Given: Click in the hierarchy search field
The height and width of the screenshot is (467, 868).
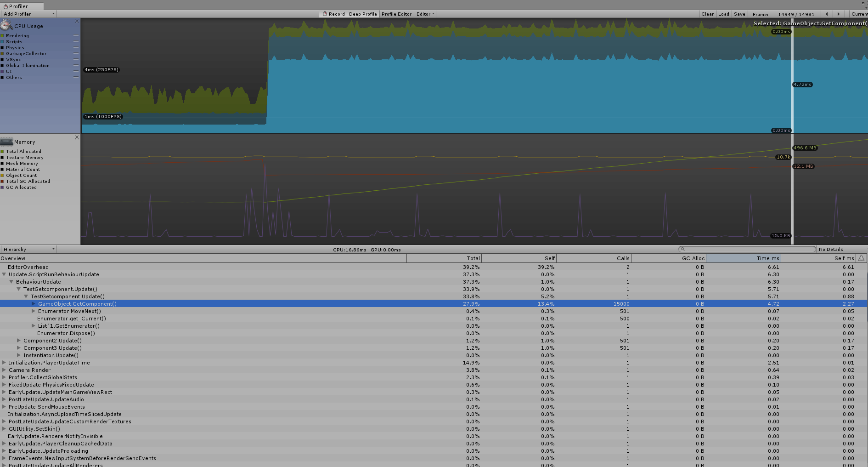Looking at the screenshot, I should tap(747, 249).
